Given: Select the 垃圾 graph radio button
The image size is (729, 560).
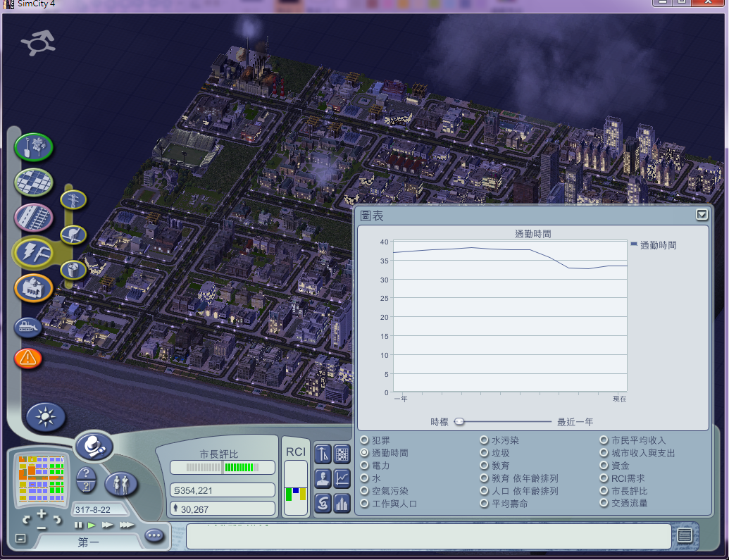Looking at the screenshot, I should pyautogui.click(x=484, y=452).
